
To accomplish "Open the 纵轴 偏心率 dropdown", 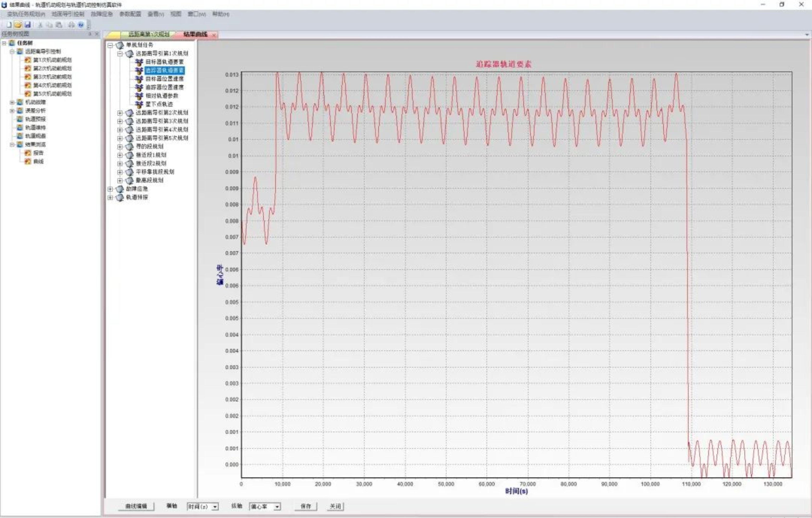I will [x=277, y=506].
